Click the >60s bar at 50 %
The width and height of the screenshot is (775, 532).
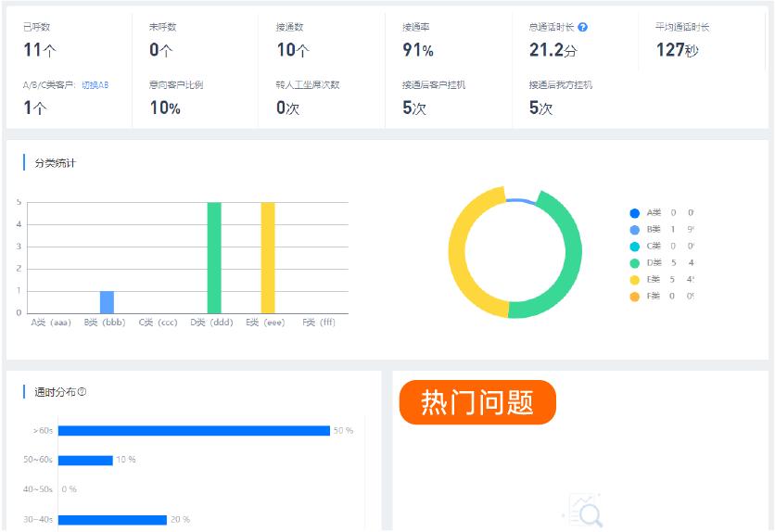[194, 431]
